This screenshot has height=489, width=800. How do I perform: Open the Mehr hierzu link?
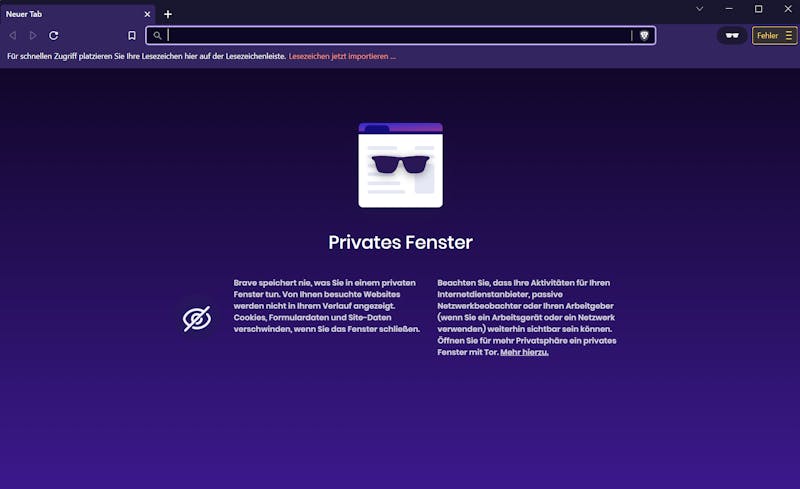coord(524,352)
